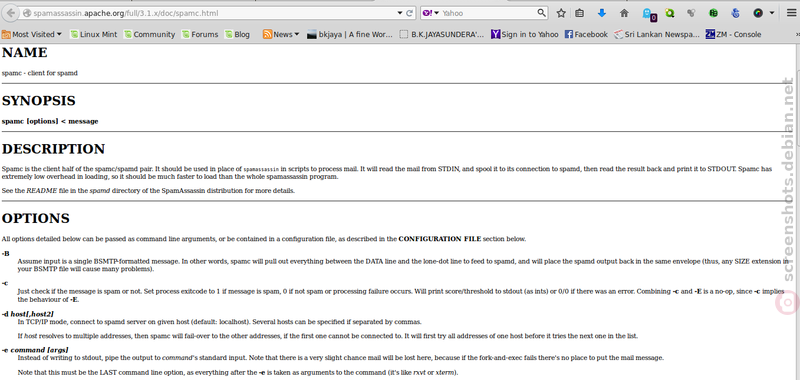Image resolution: width=800 pixels, height=380 pixels.
Task: Open the bkjaya A fine Wor... bookmark
Action: (x=350, y=34)
